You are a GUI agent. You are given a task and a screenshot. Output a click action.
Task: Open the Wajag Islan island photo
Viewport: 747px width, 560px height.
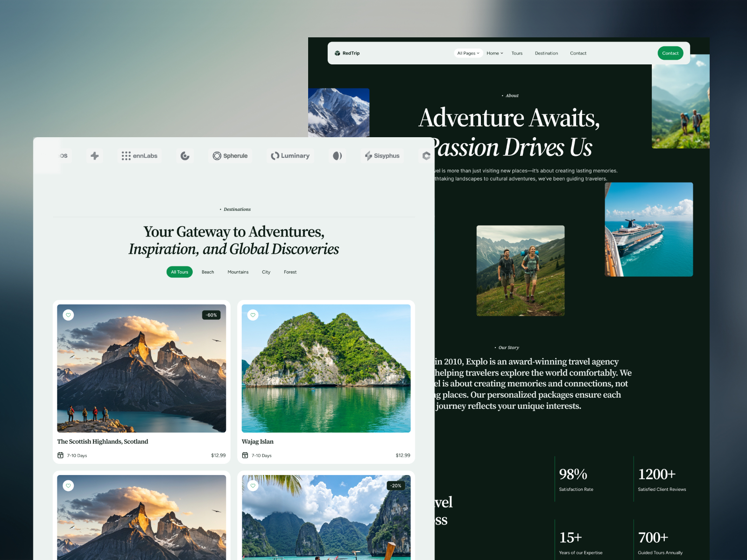point(326,369)
